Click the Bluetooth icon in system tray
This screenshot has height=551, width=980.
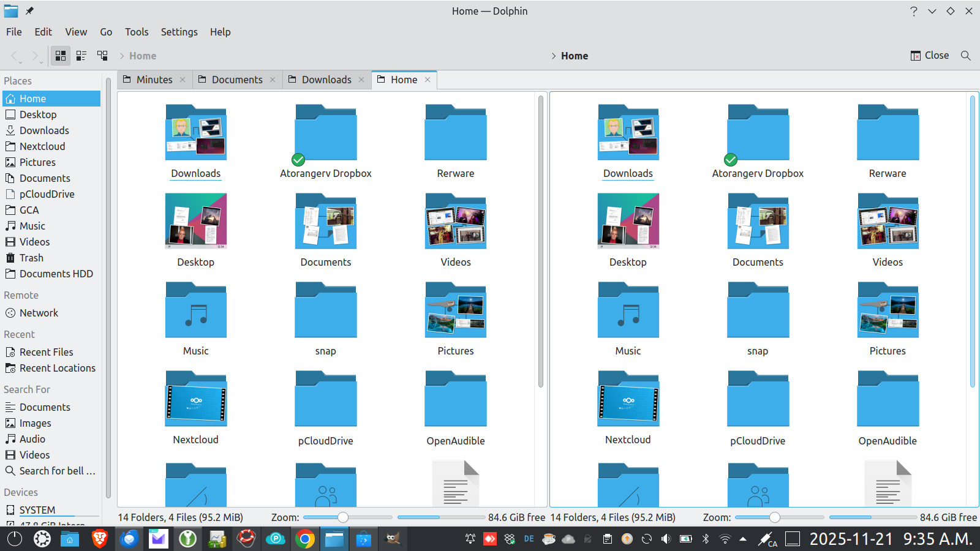coord(705,539)
